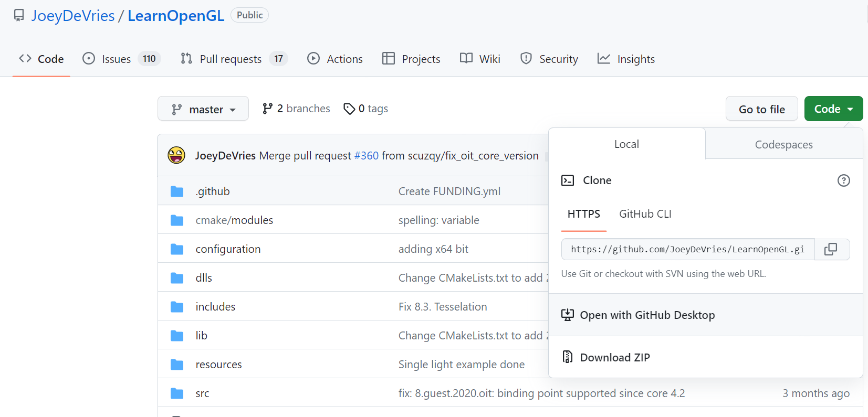Select the GitHub CLI clone option
Screen dimensions: 868x417
point(645,214)
